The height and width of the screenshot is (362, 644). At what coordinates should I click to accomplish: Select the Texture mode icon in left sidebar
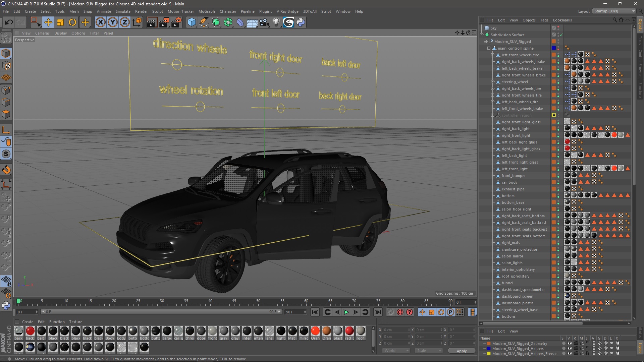pos(6,66)
